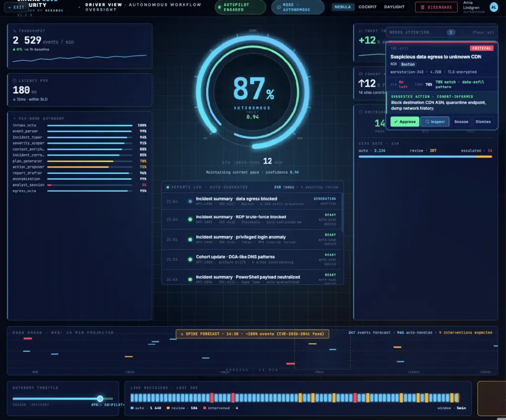The image size is (506, 420).
Task: Click the Needs Attention count badge
Action: pyautogui.click(x=451, y=32)
